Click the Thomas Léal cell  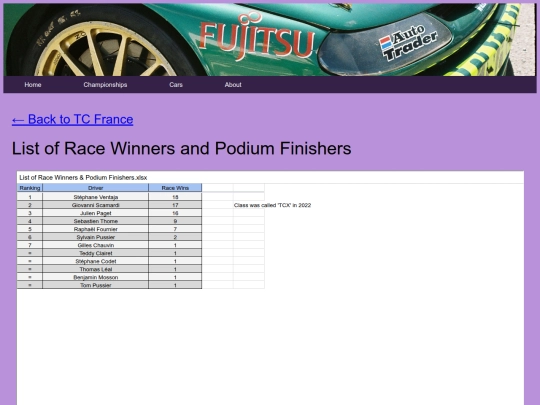96,269
